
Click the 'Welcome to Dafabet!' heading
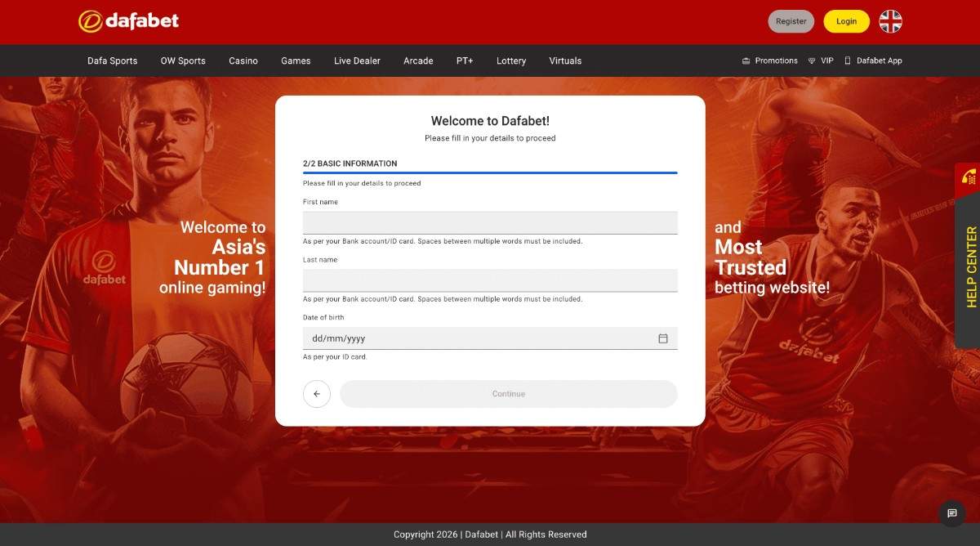pos(490,121)
